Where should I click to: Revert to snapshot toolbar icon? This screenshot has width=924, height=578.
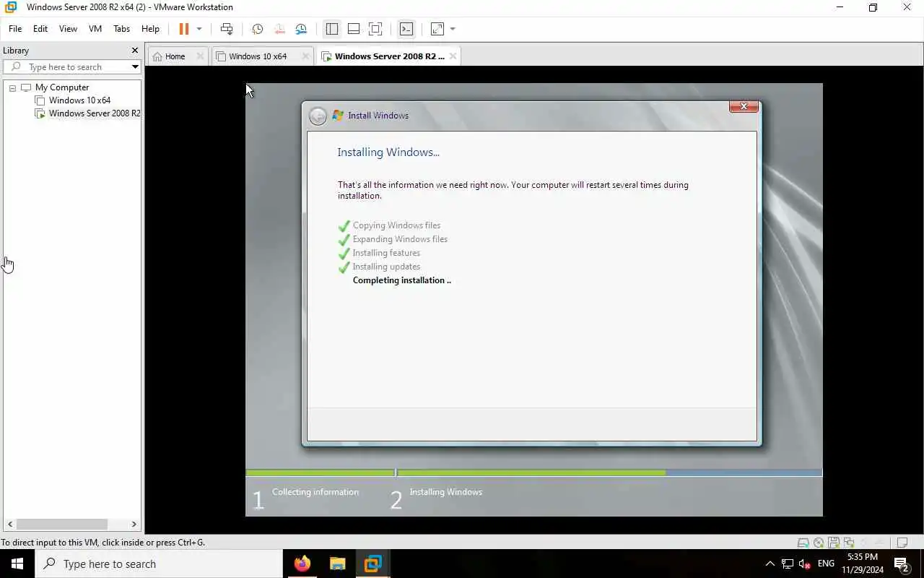click(279, 29)
